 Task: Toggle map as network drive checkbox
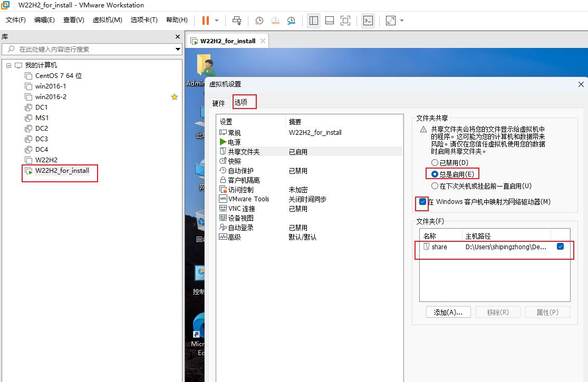coord(423,202)
